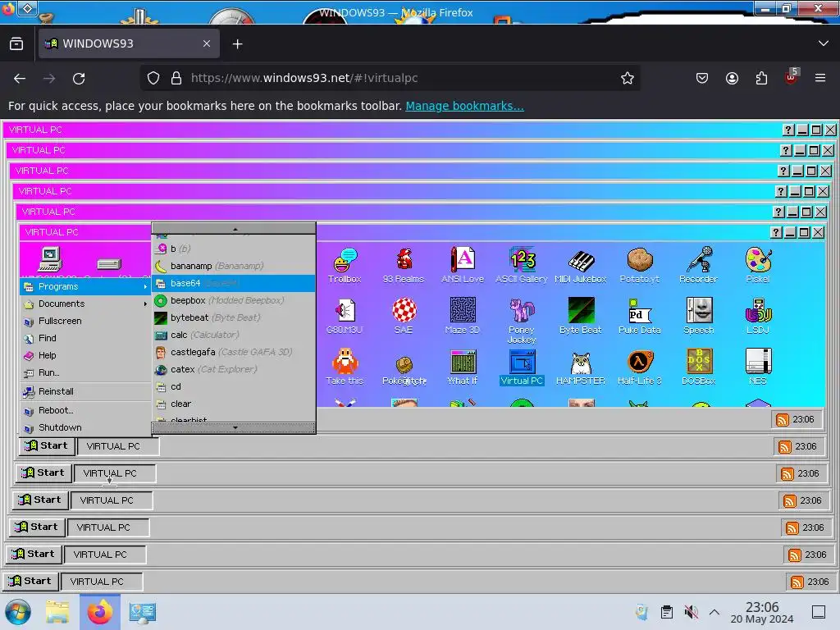Open the Byte Beat desktop icon
This screenshot has width=840, height=630.
580,316
